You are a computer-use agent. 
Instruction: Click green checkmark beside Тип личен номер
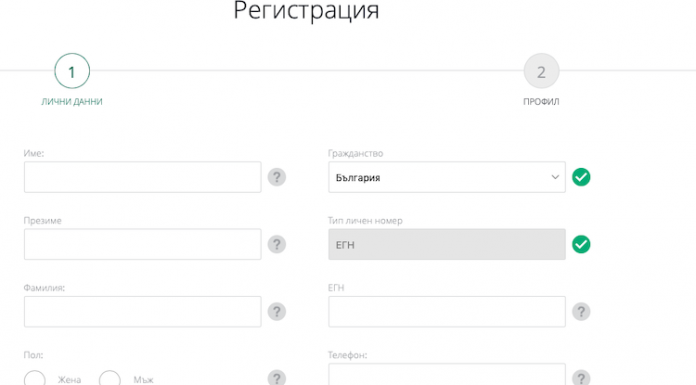pyautogui.click(x=581, y=244)
